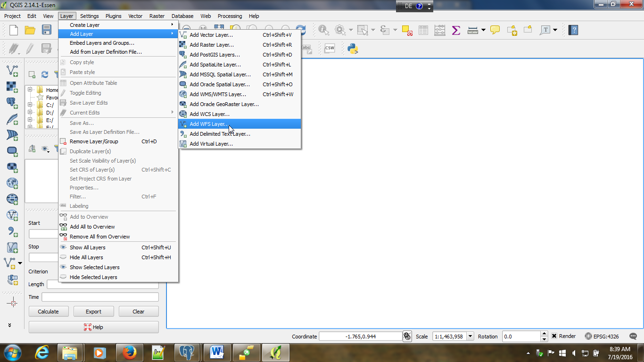Viewport: 644px width, 362px height.
Task: Open Firefox from the Windows taskbar
Action: point(129,352)
